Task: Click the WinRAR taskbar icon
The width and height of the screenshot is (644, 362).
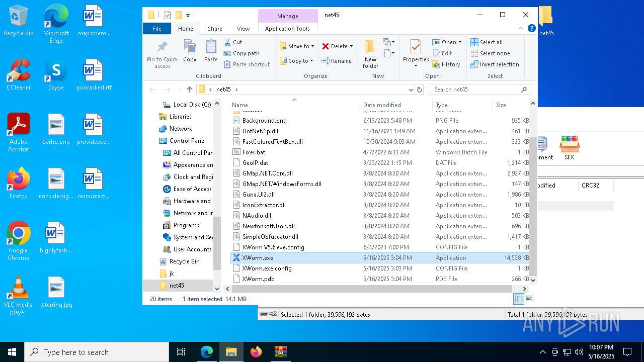Action: [280, 352]
